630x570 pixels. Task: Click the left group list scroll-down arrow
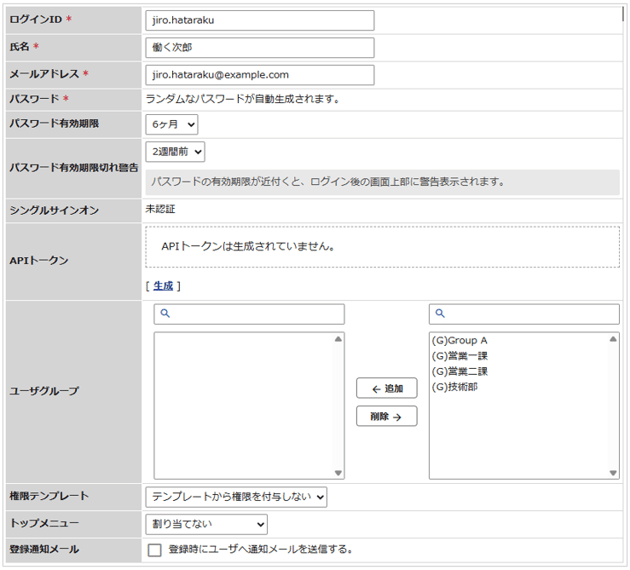click(x=338, y=473)
